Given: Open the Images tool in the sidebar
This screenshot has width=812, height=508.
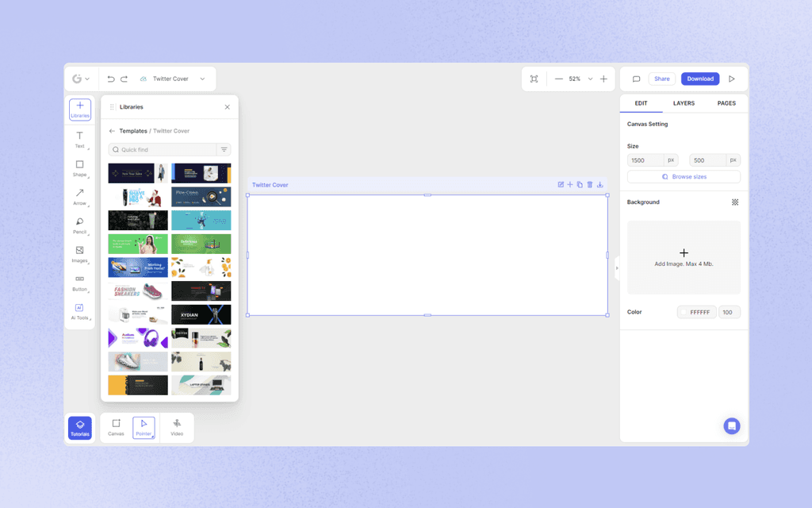Looking at the screenshot, I should point(79,256).
